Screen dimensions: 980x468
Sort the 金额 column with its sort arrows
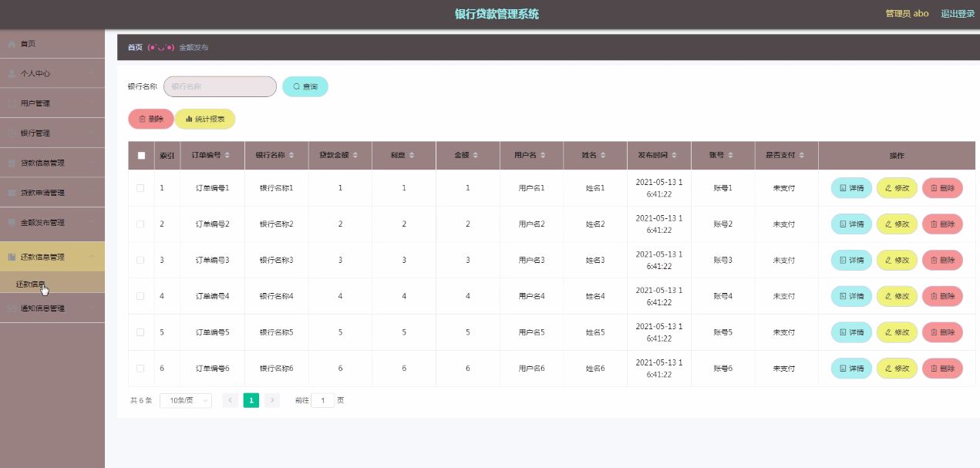tap(476, 156)
